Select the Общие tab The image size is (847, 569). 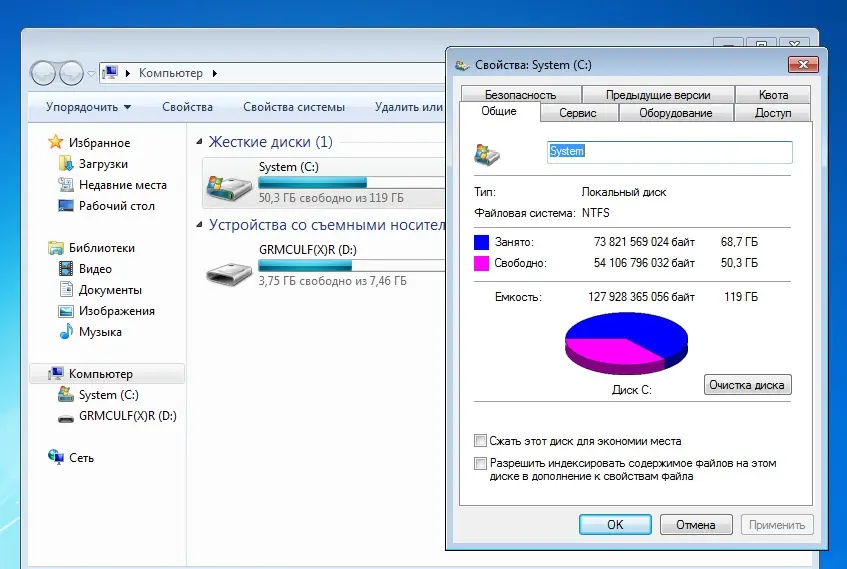coord(499,111)
